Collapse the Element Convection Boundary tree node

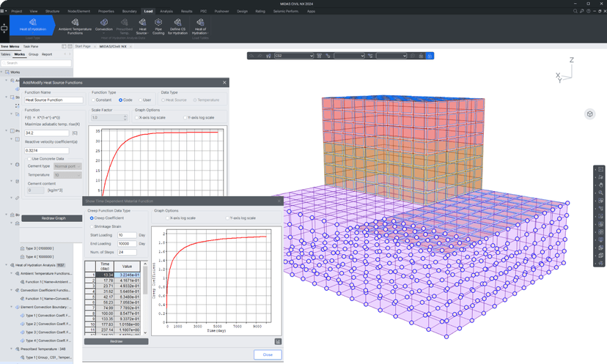(12, 308)
